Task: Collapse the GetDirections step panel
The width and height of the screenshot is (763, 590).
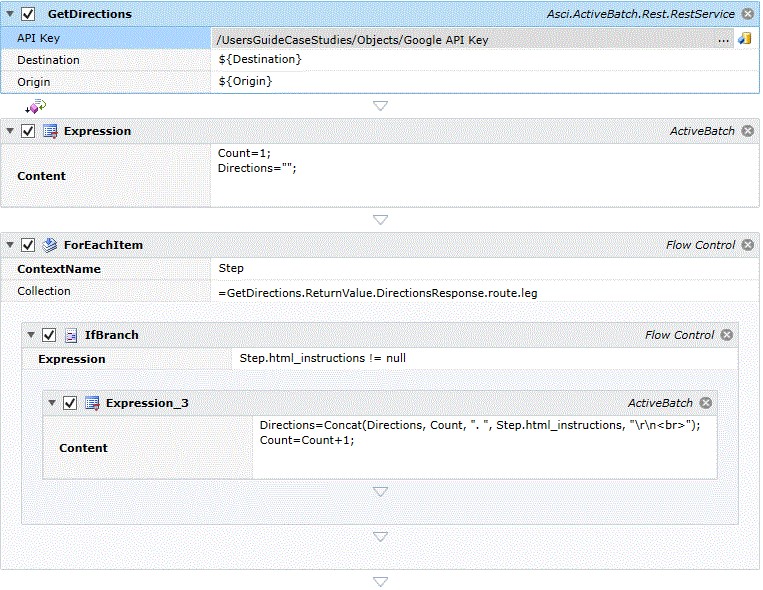Action: point(10,14)
